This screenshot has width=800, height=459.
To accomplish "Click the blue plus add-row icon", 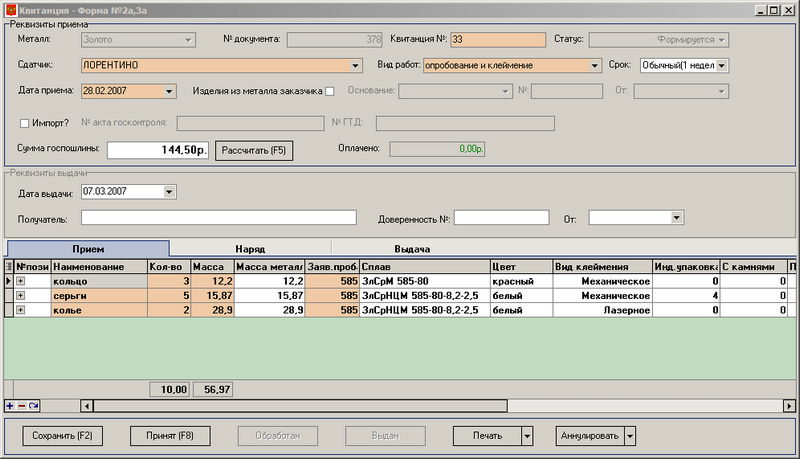I will coord(10,405).
